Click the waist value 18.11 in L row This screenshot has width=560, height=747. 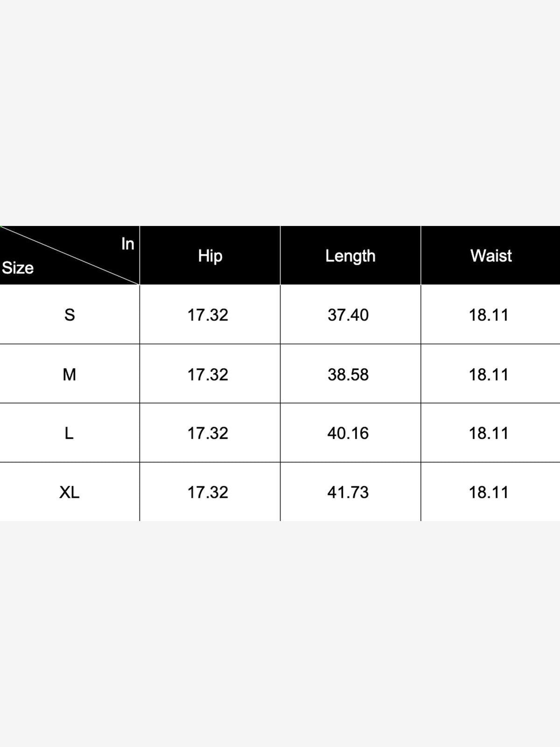coord(489,433)
